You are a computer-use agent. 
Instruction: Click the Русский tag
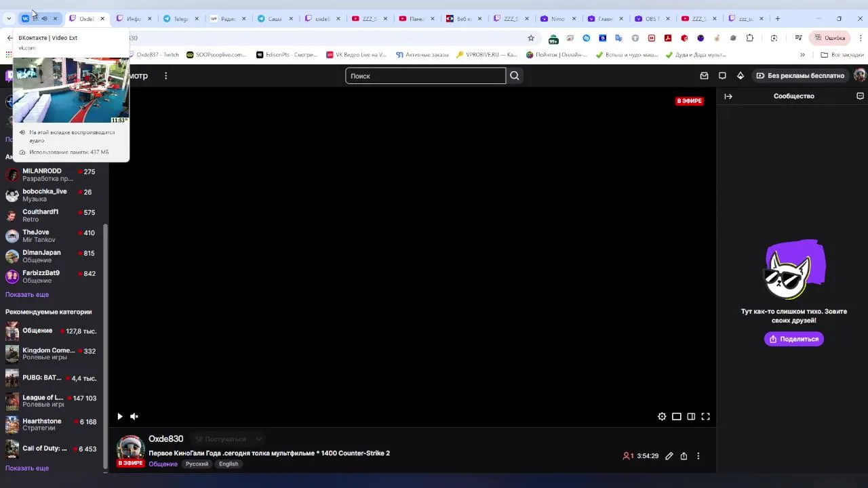(197, 464)
